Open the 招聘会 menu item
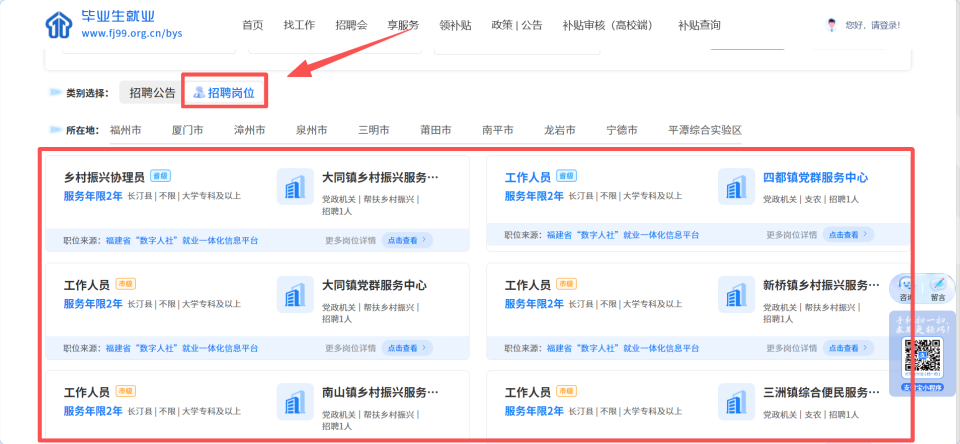The image size is (960, 444). click(351, 25)
